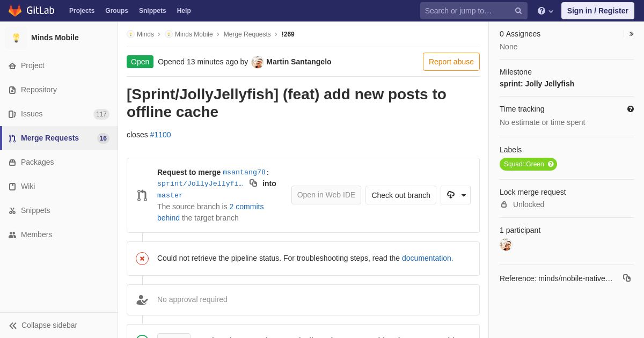
Task: Open the Snippets top menu
Action: coord(152,11)
